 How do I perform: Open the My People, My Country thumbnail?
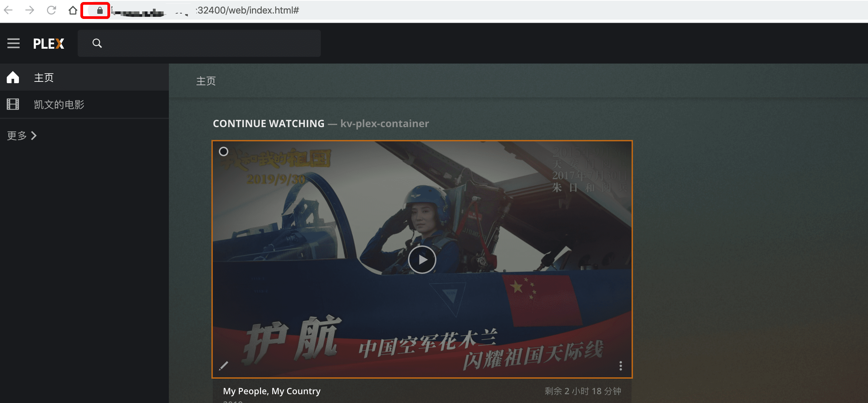[422, 259]
